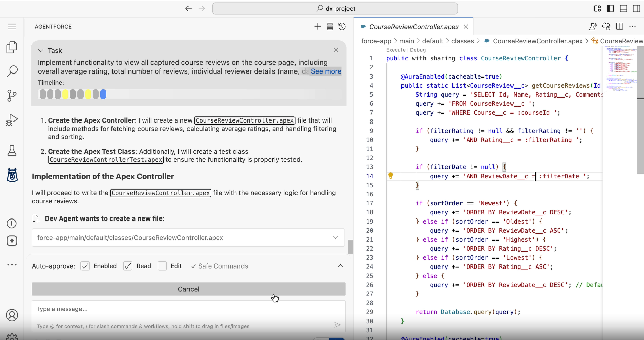Collapse the Task section chevron
644x340 pixels.
tap(41, 51)
